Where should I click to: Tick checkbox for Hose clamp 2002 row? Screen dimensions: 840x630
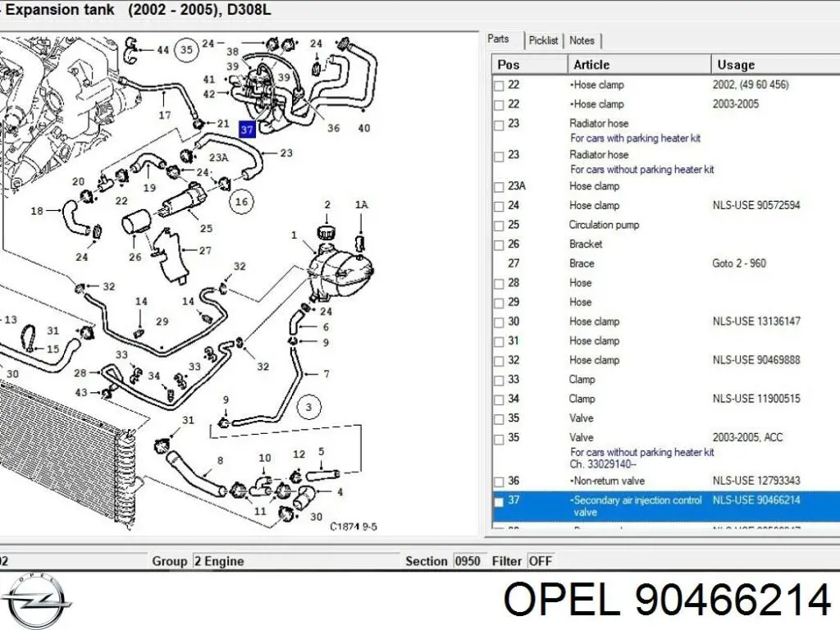pyautogui.click(x=499, y=85)
